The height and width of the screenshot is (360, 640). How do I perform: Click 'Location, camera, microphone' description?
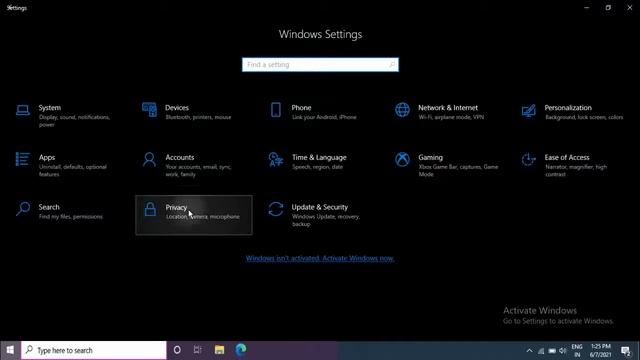[202, 217]
